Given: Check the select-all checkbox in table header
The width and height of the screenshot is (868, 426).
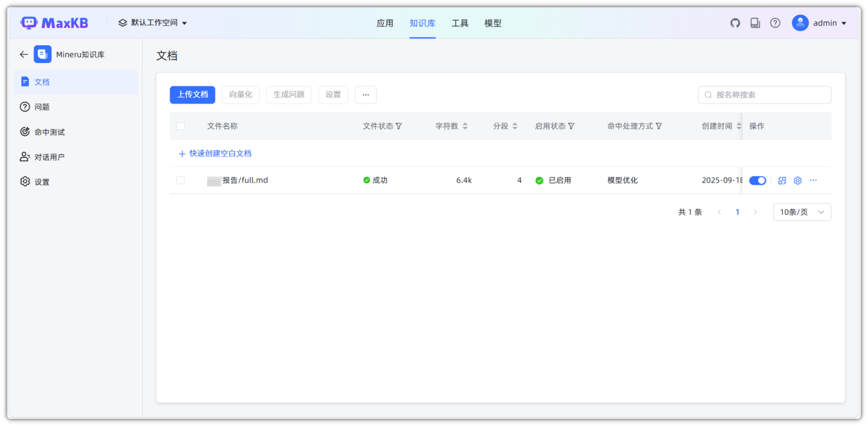Looking at the screenshot, I should tap(180, 126).
